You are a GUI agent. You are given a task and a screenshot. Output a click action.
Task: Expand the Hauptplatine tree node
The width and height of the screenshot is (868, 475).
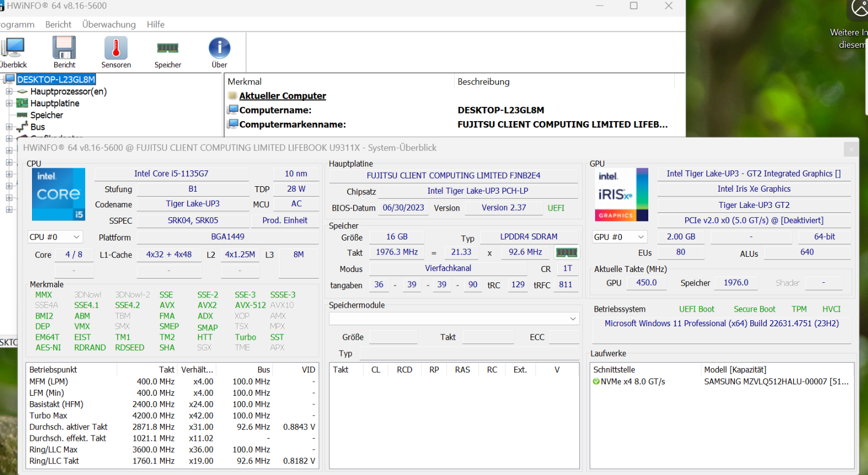(9, 103)
